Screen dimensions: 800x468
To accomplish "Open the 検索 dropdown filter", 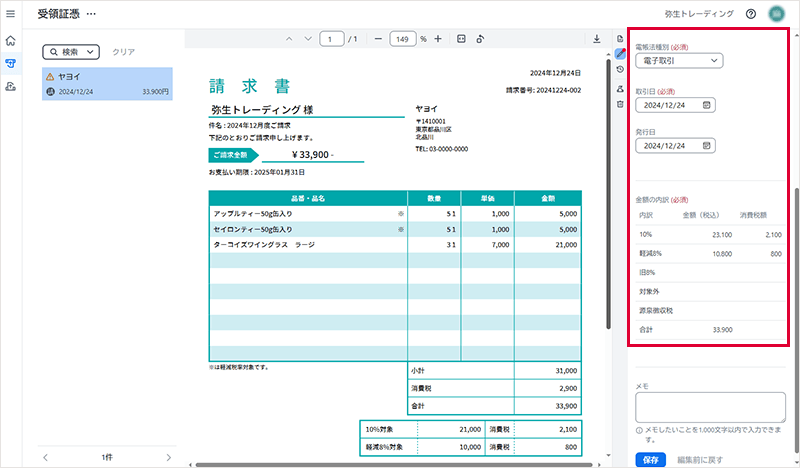I will point(71,52).
